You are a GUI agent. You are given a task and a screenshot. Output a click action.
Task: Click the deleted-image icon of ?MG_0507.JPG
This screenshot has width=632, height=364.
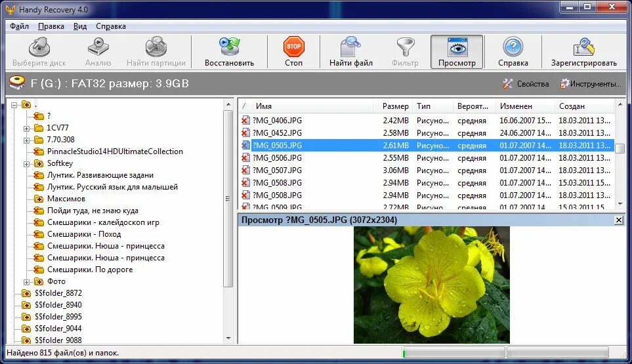[245, 171]
